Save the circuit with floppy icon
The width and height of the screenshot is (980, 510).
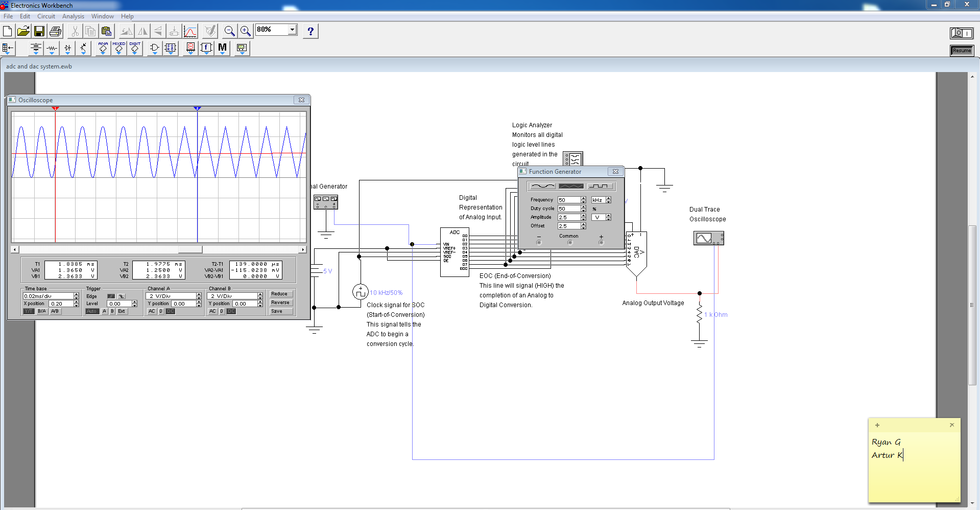(x=39, y=31)
